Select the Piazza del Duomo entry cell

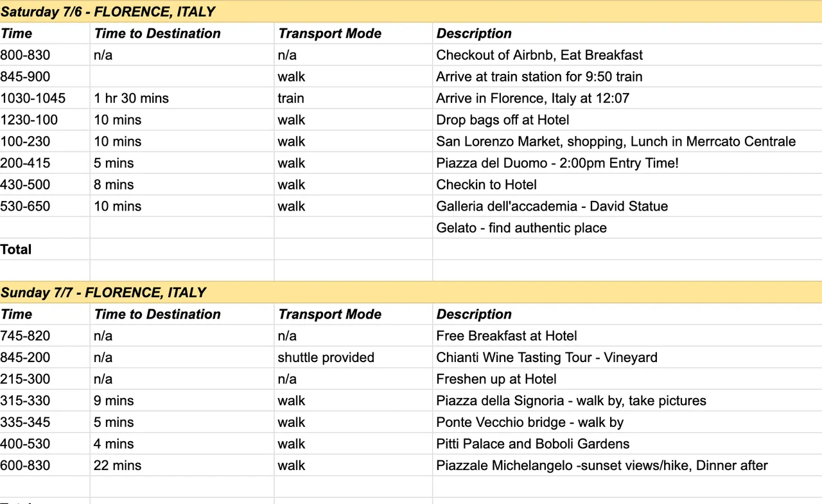tap(557, 163)
